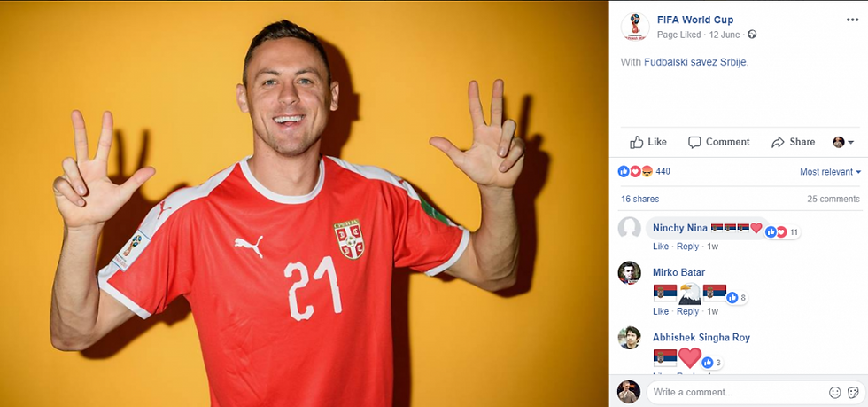Like Mirko Batar's comment
Screen dimensions: 868x407
661,311
